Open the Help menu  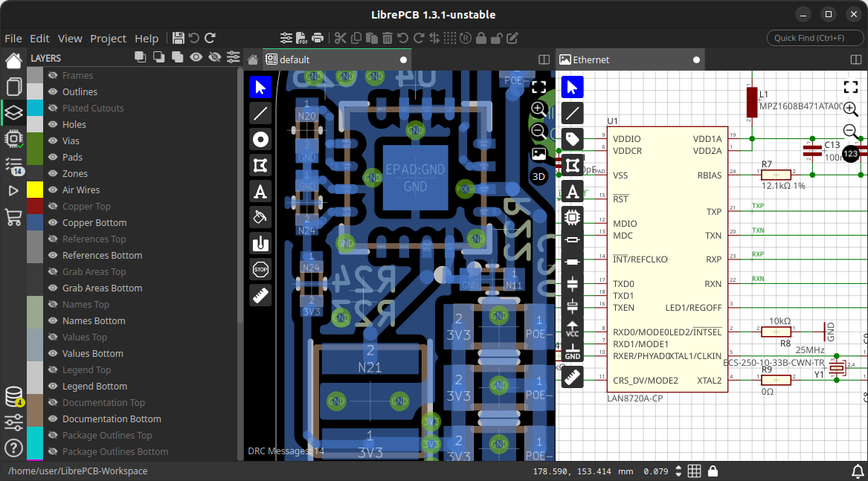coord(146,38)
